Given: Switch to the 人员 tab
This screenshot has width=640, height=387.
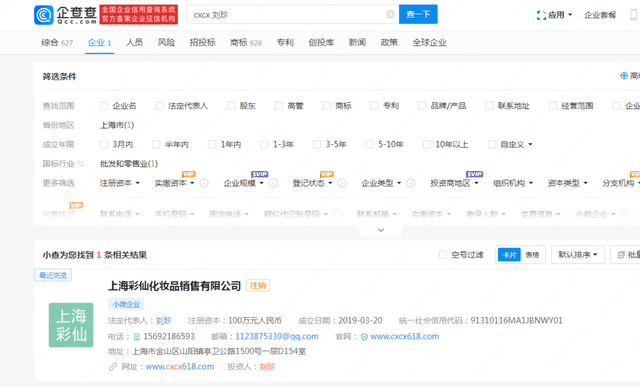Looking at the screenshot, I should point(134,42).
